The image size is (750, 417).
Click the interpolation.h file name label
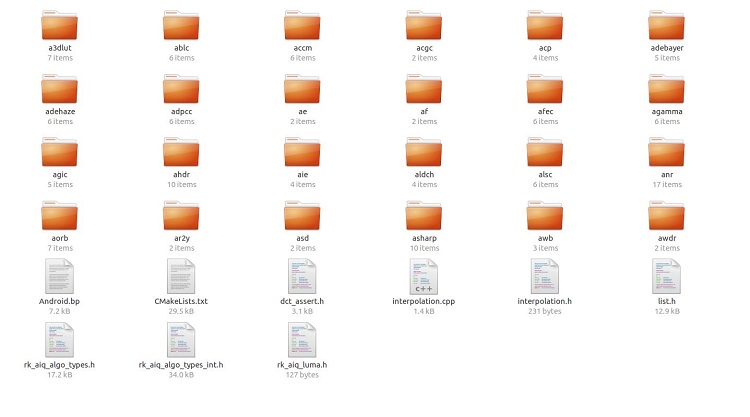click(544, 301)
